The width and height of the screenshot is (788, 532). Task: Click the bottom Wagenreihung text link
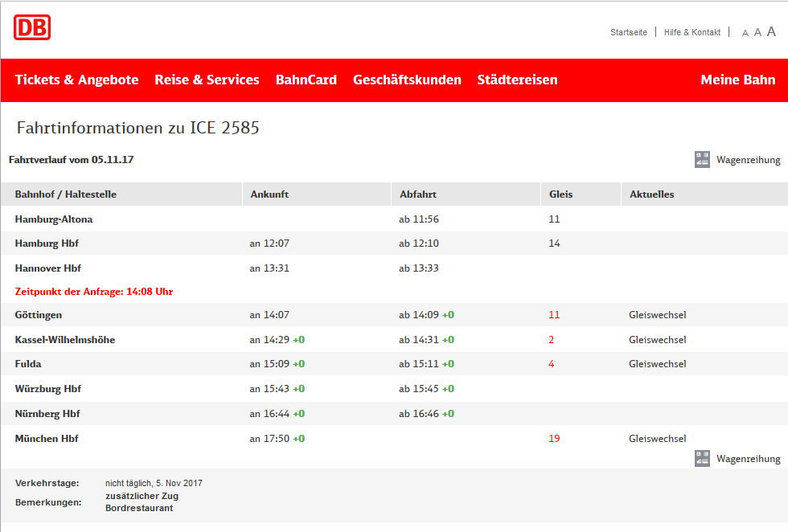tap(748, 459)
